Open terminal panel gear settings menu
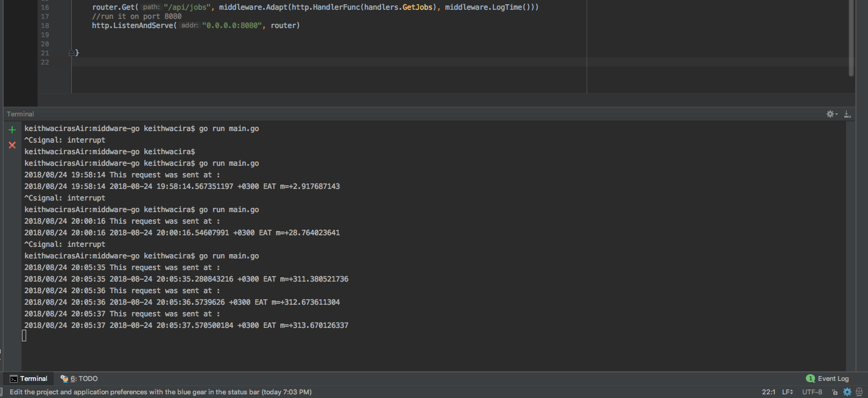 pyautogui.click(x=831, y=114)
